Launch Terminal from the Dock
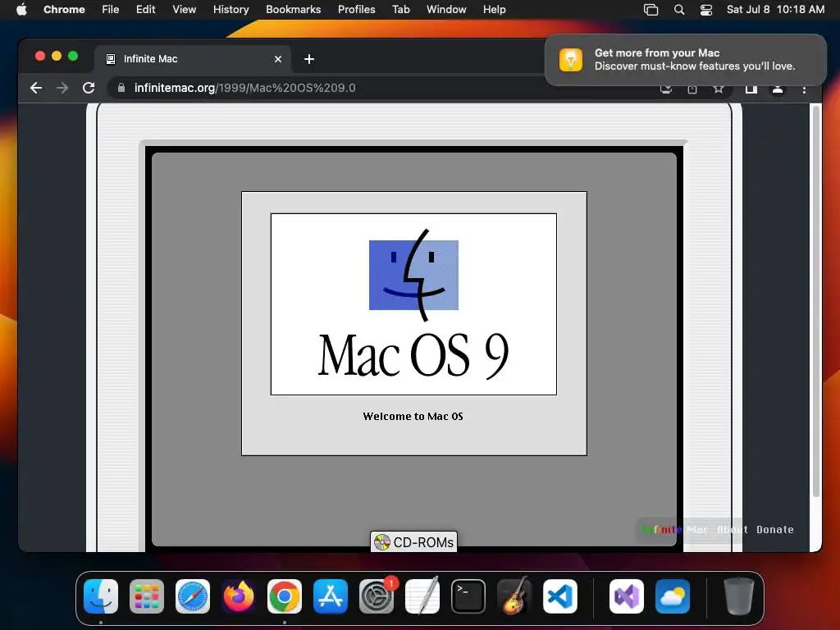The image size is (840, 630). tap(468, 596)
